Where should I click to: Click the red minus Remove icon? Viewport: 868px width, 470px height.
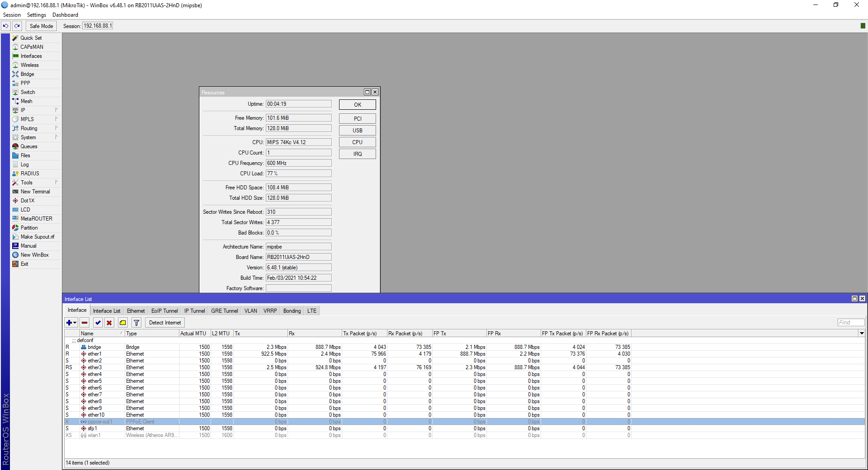pyautogui.click(x=85, y=323)
